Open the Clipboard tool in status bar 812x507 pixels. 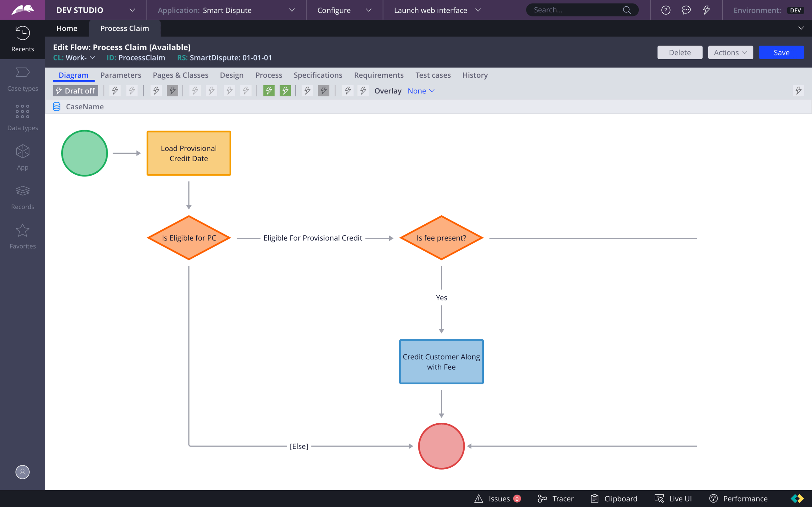tap(613, 499)
